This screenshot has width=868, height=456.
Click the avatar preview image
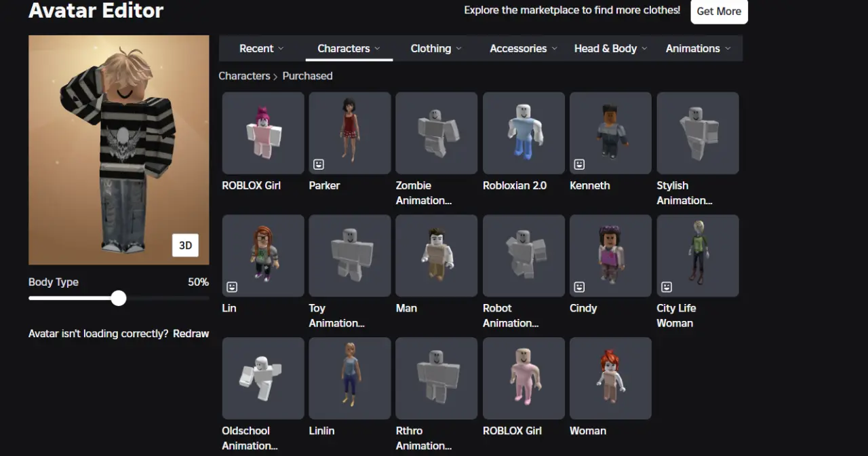point(119,150)
